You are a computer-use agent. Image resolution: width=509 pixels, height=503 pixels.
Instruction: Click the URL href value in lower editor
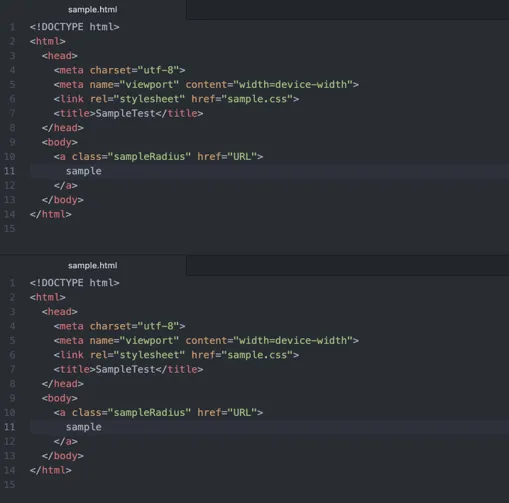coord(242,413)
